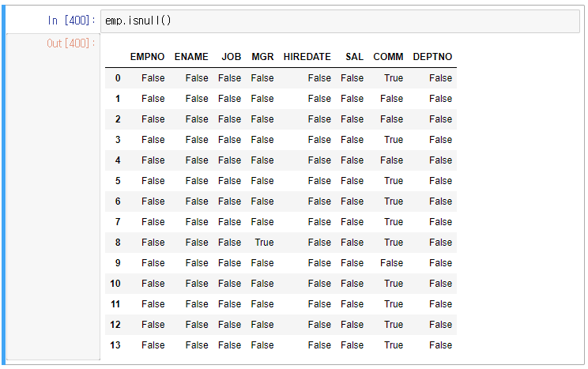Click the COMM True value in row 11
The height and width of the screenshot is (369, 588).
394,304
